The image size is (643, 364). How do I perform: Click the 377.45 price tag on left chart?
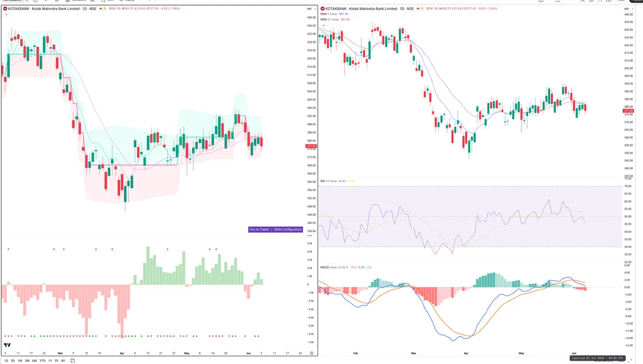click(311, 146)
